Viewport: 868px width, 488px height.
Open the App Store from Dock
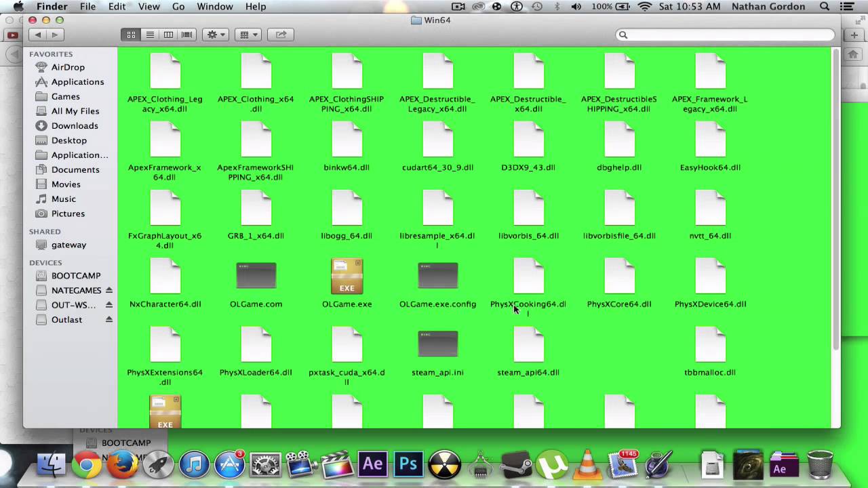pyautogui.click(x=230, y=465)
